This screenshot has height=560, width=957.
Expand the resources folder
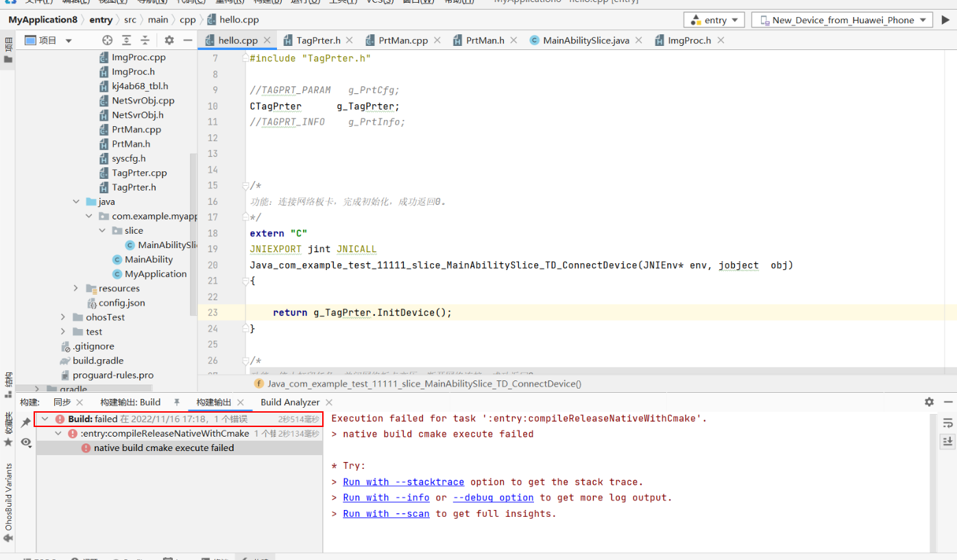pos(76,288)
